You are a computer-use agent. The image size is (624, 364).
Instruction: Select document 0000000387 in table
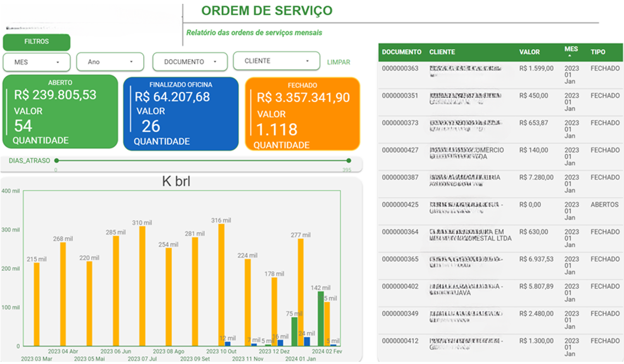pyautogui.click(x=400, y=178)
